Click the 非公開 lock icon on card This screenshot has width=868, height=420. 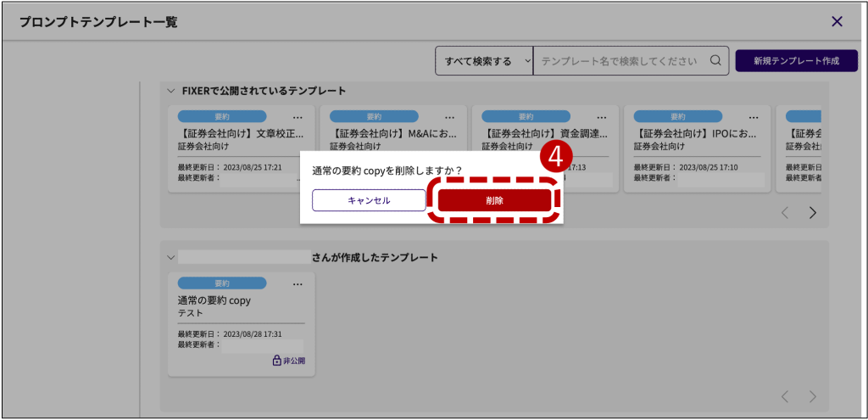click(x=276, y=361)
